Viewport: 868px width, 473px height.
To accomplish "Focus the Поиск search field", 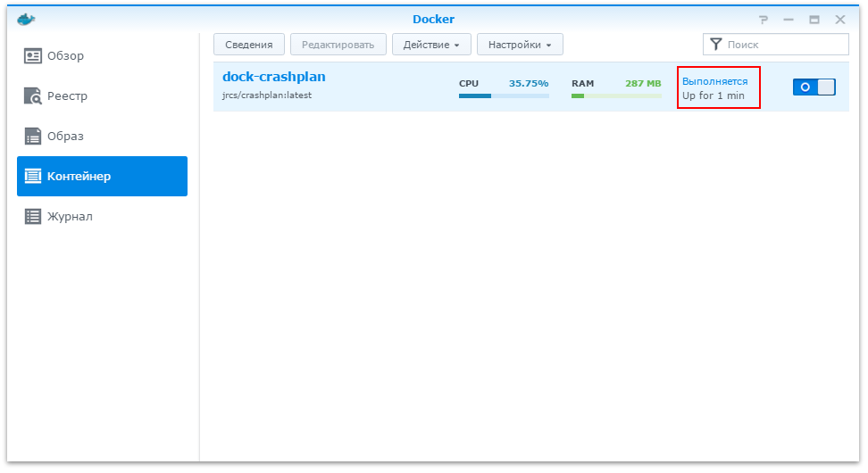I will [x=775, y=45].
